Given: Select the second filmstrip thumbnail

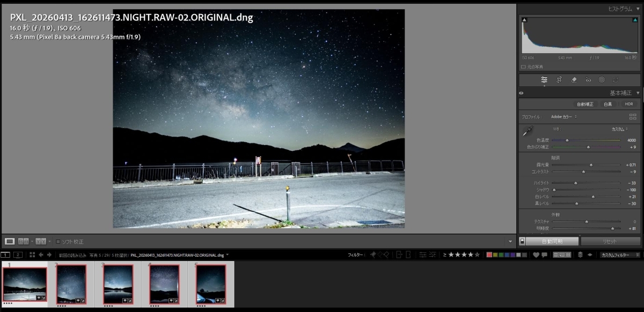Looking at the screenshot, I should 71,284.
